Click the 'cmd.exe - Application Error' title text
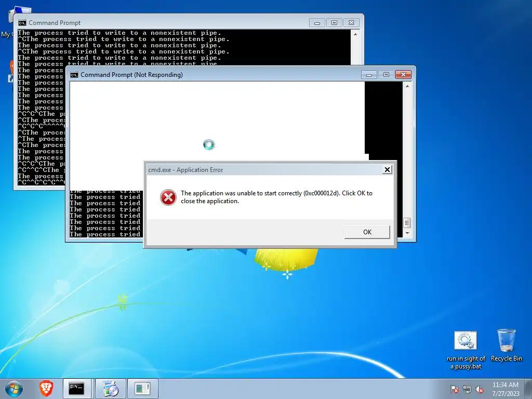Image resolution: width=532 pixels, height=399 pixels. pos(185,170)
